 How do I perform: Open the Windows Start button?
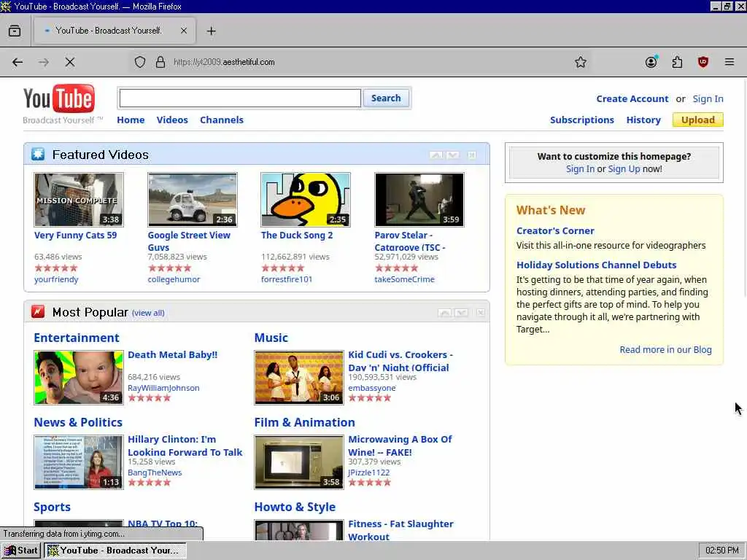point(21,551)
